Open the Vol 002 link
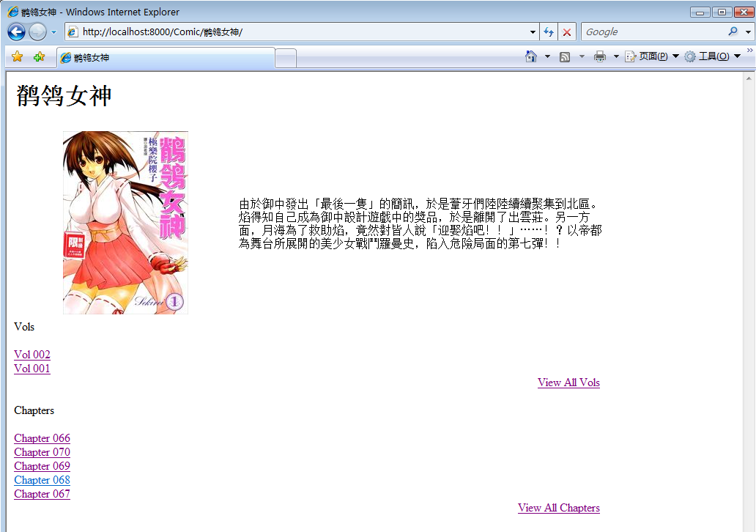This screenshot has height=532, width=756. click(x=31, y=355)
